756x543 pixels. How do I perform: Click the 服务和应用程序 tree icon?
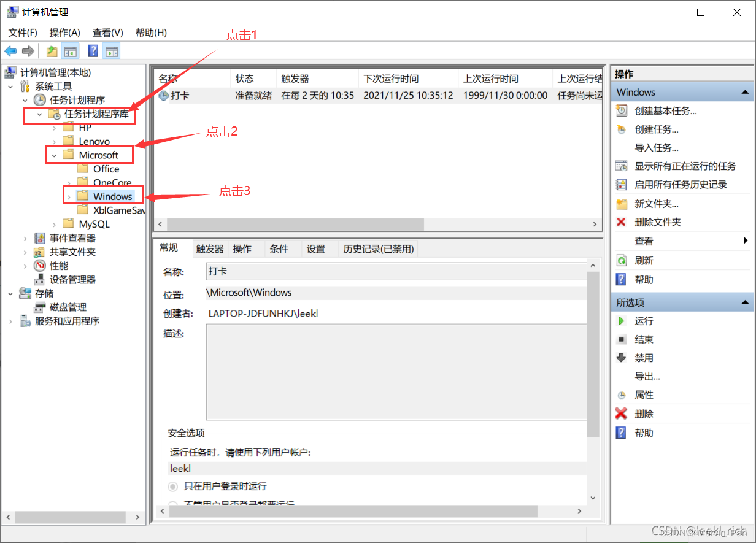click(x=25, y=321)
